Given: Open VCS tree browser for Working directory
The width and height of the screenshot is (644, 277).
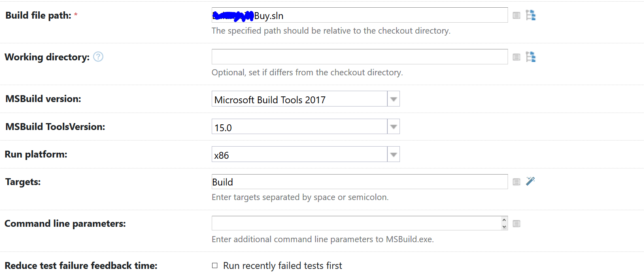Looking at the screenshot, I should [531, 57].
